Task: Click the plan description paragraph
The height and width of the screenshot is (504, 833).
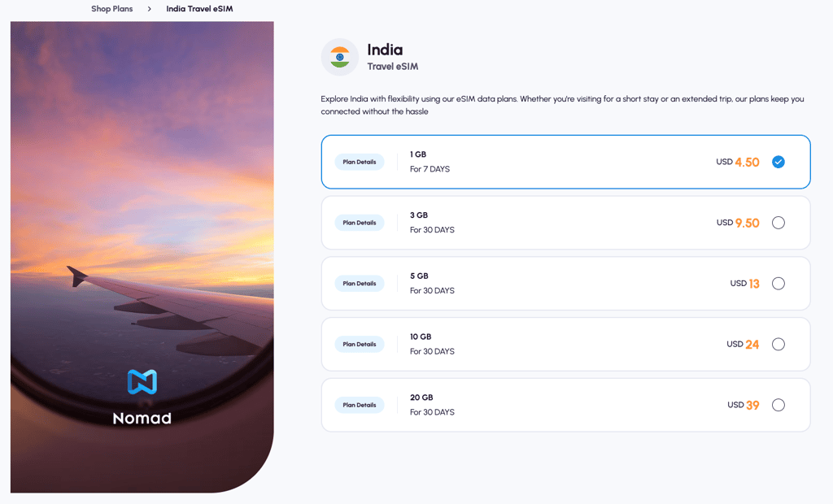Action: (563, 105)
